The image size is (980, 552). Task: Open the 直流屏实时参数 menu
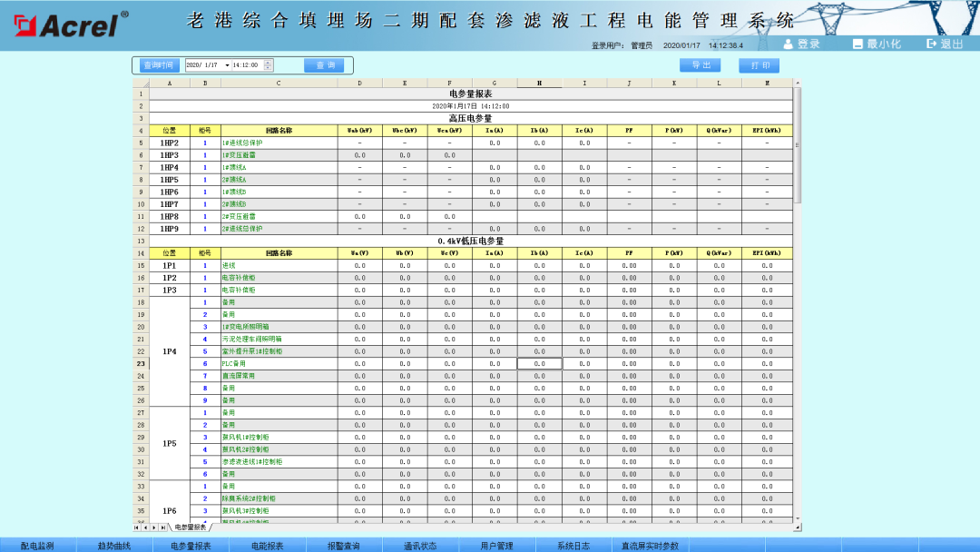pos(650,546)
